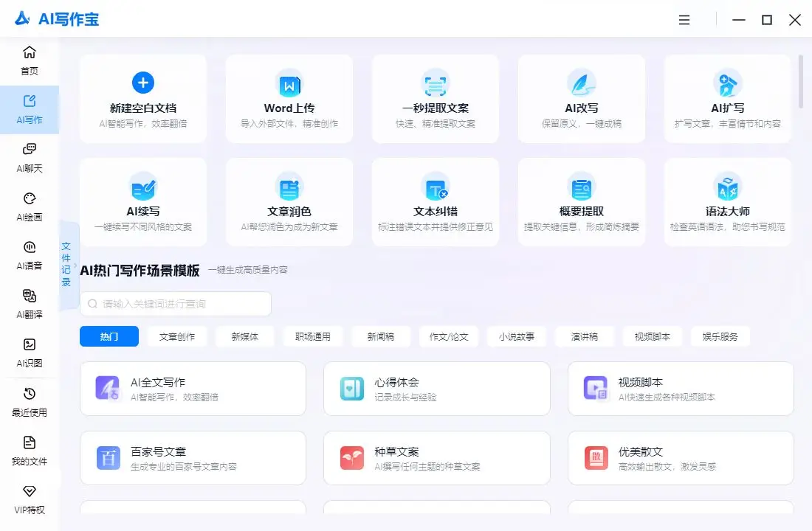This screenshot has width=812, height=531.
Task: Switch to the 娱乐服务 tab
Action: coord(720,336)
